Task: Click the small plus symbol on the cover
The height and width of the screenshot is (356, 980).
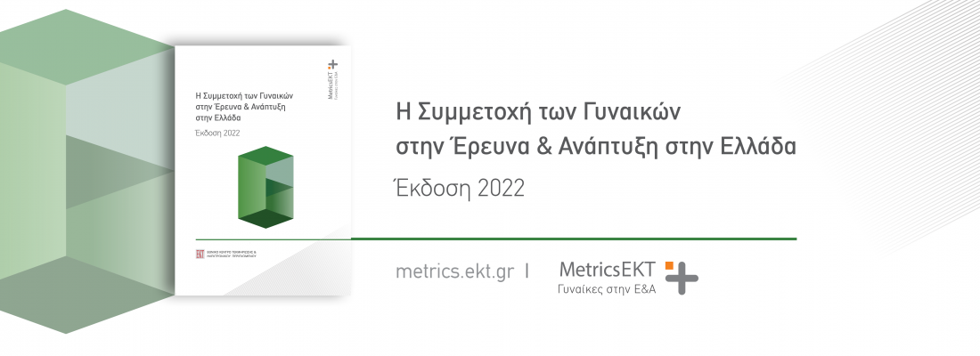Action: [x=333, y=64]
